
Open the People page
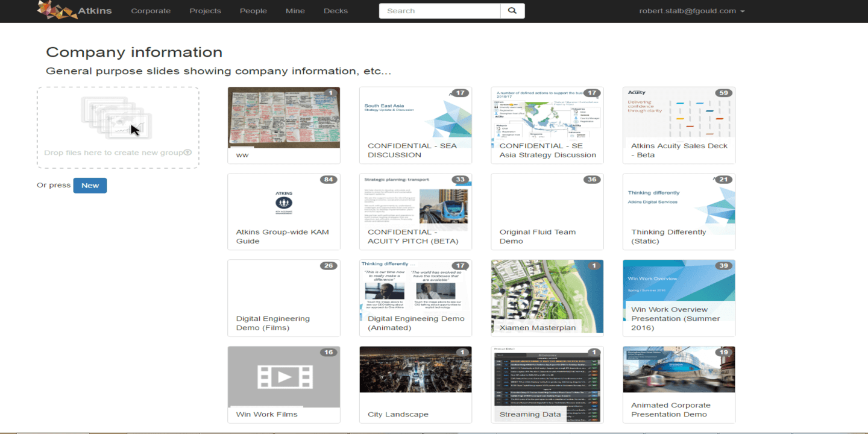pyautogui.click(x=253, y=11)
